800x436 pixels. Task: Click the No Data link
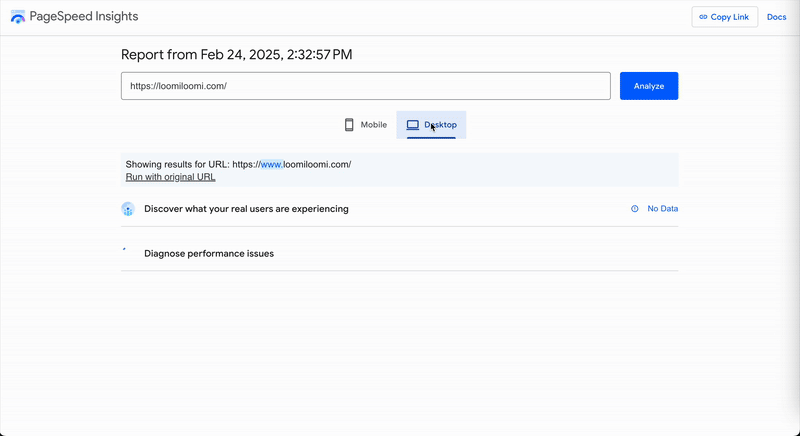click(663, 209)
